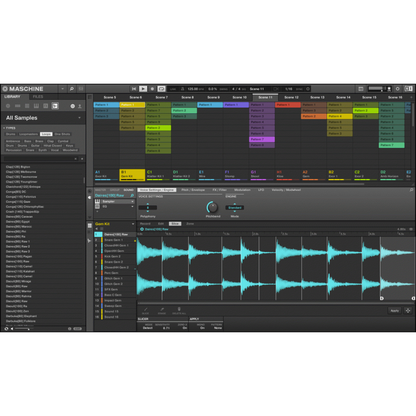Image resolution: width=416 pixels, height=416 pixels.
Task: Select the Slice pencil tool below waveform
Action: [x=146, y=311]
